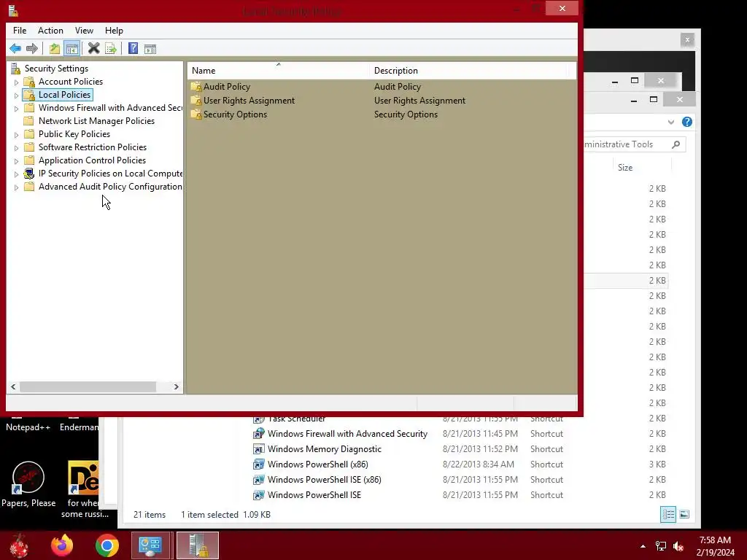Open Firefox from the taskbar
The height and width of the screenshot is (560, 747).
click(63, 545)
